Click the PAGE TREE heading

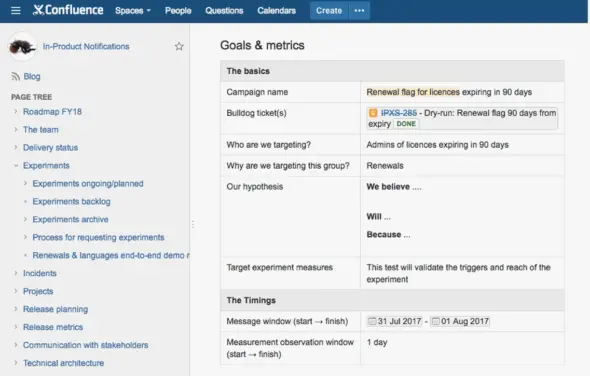[32, 97]
